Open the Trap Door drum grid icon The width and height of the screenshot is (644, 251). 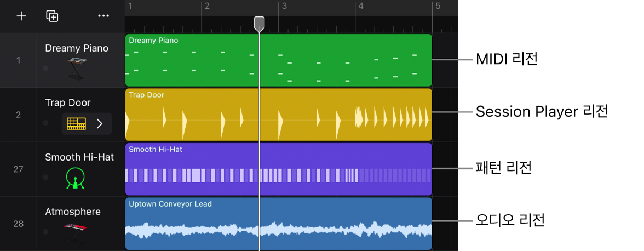pyautogui.click(x=77, y=123)
